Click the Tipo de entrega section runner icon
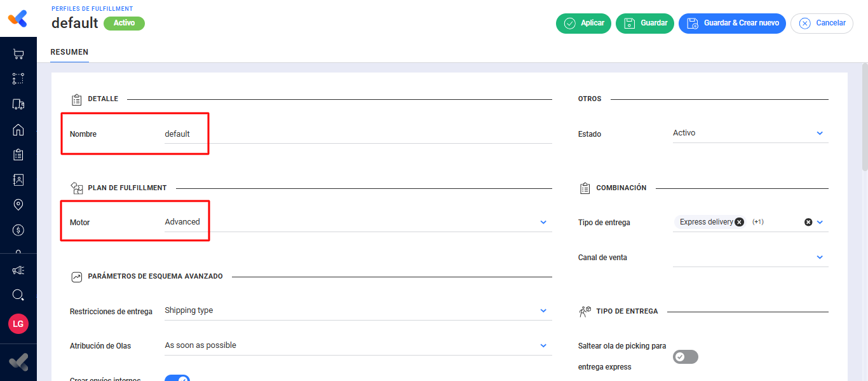The image size is (868, 381). pos(585,312)
